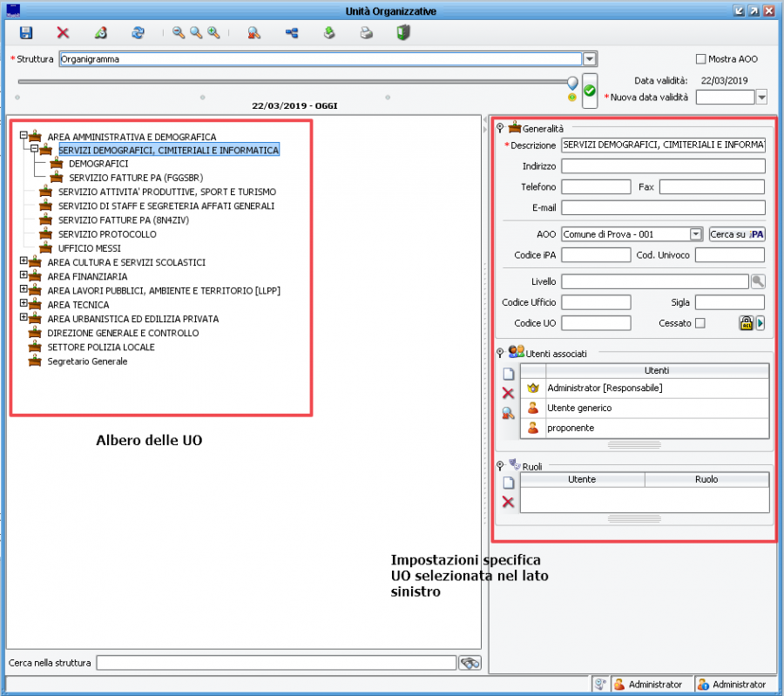Click the printer icon in the toolbar

click(x=367, y=33)
